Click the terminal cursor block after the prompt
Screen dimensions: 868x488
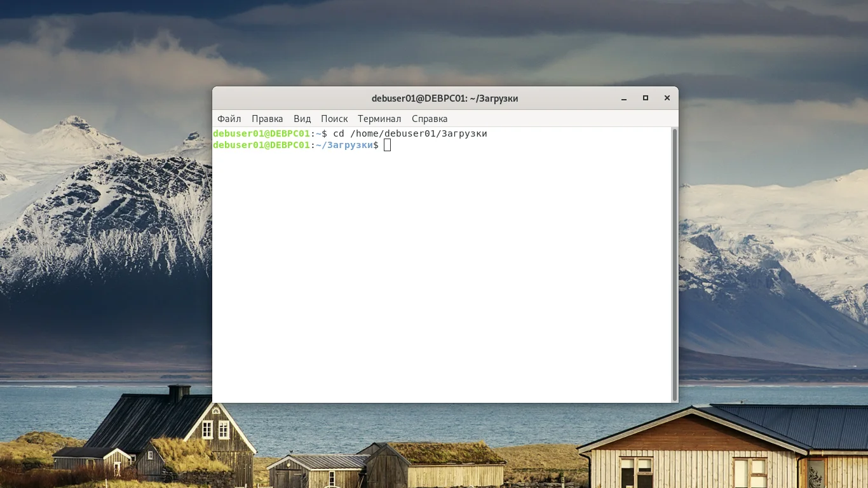click(388, 146)
